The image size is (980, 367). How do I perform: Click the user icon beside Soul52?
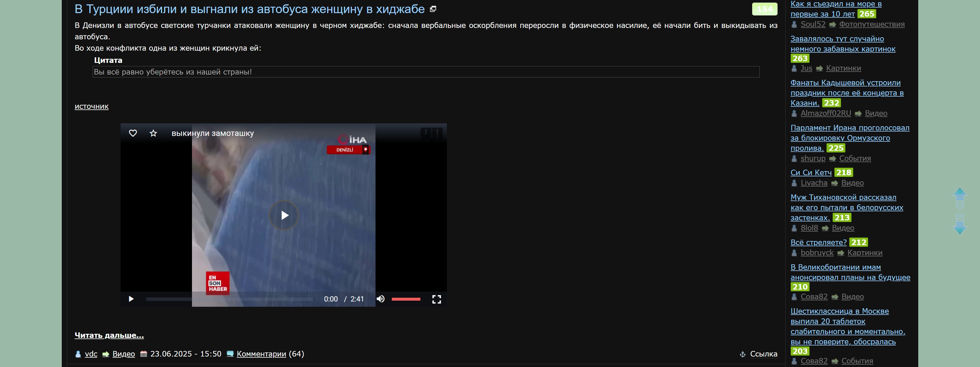click(x=794, y=25)
